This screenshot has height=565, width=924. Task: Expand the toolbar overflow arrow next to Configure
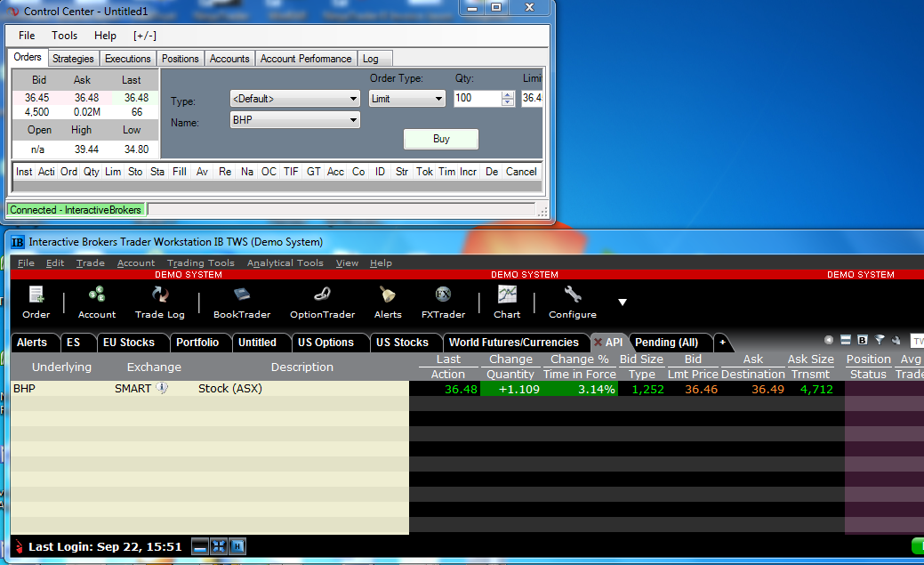pos(623,302)
